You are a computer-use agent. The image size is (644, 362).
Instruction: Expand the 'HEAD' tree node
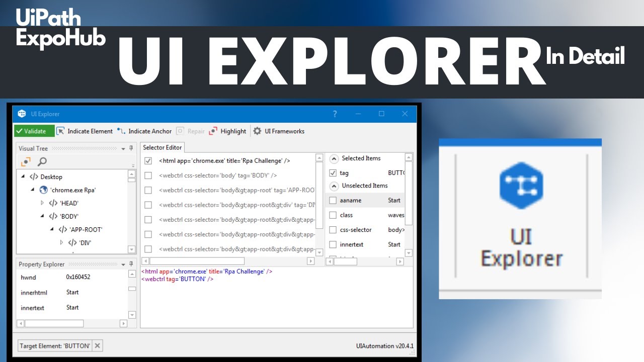click(42, 203)
